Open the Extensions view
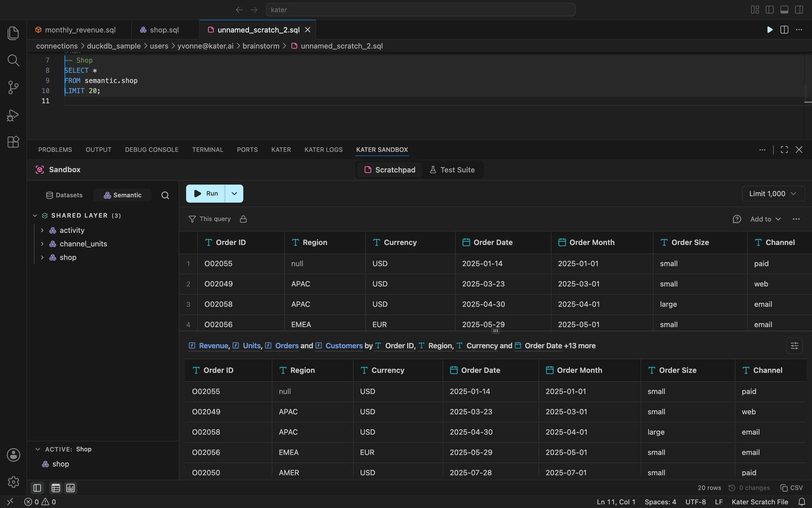This screenshot has height=508, width=812. point(14,142)
